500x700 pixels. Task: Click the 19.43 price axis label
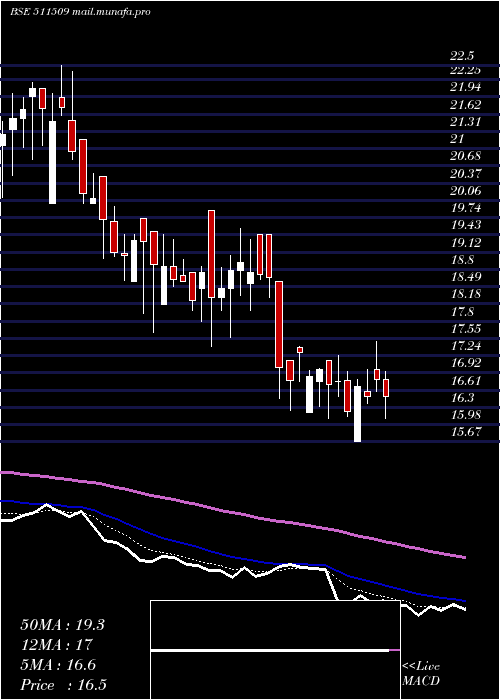point(465,225)
